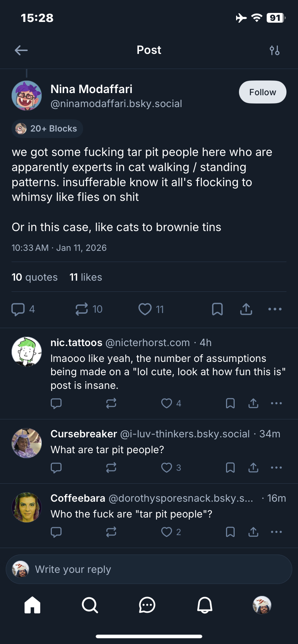298x644 pixels.
Task: Repost the main post
Action: point(82,309)
